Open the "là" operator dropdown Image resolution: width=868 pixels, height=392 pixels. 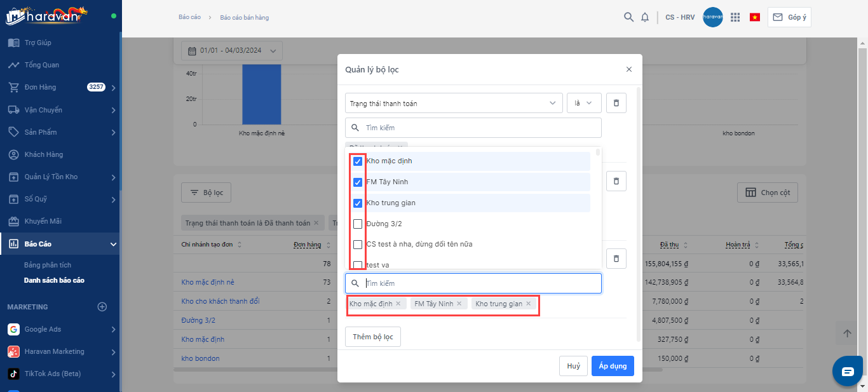(x=583, y=103)
